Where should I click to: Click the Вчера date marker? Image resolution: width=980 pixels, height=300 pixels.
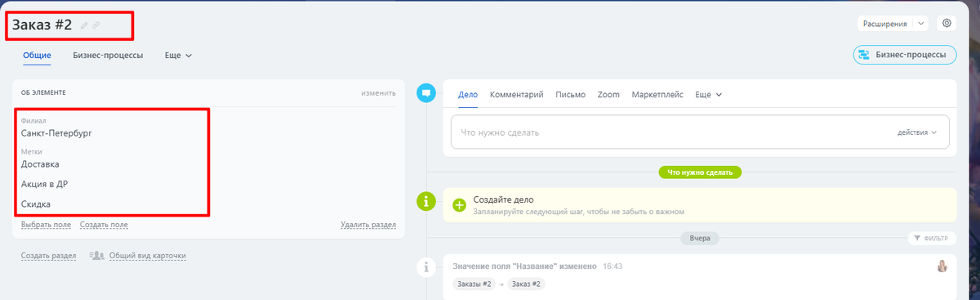pyautogui.click(x=700, y=239)
